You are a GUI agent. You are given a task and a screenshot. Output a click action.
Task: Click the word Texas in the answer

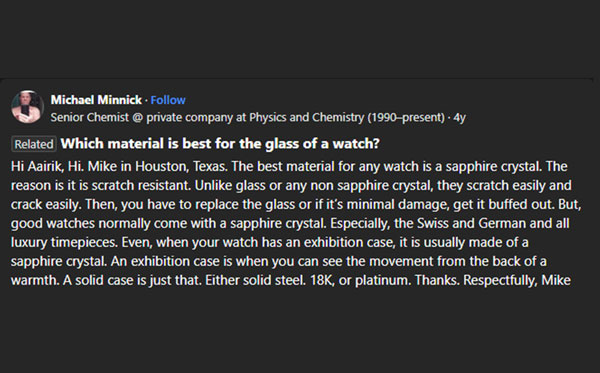[208, 166]
